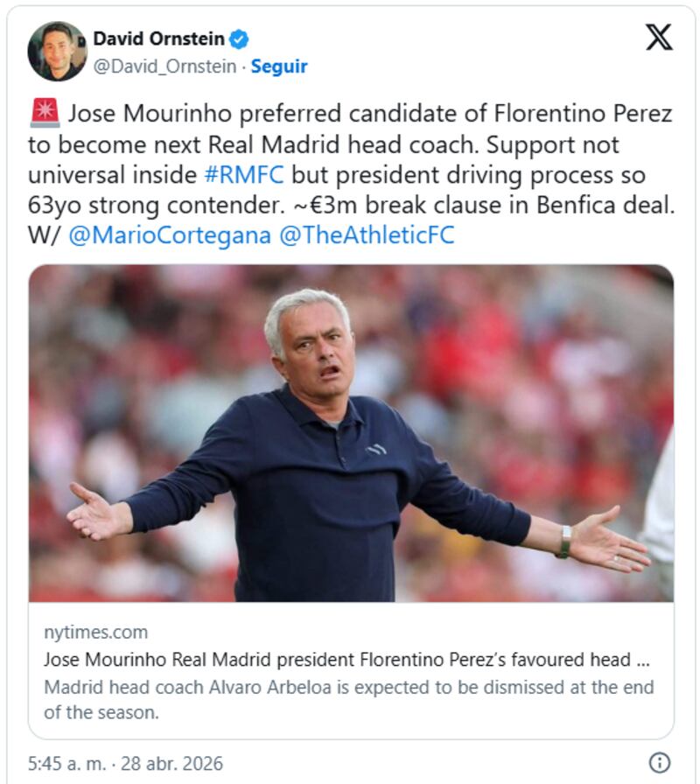Click the logo on Mourinho's sweater

pyautogui.click(x=375, y=449)
